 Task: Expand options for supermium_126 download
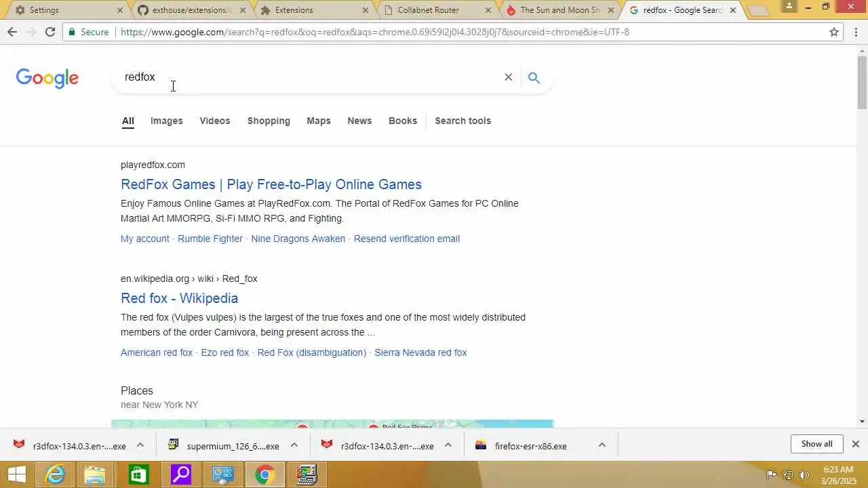[294, 445]
